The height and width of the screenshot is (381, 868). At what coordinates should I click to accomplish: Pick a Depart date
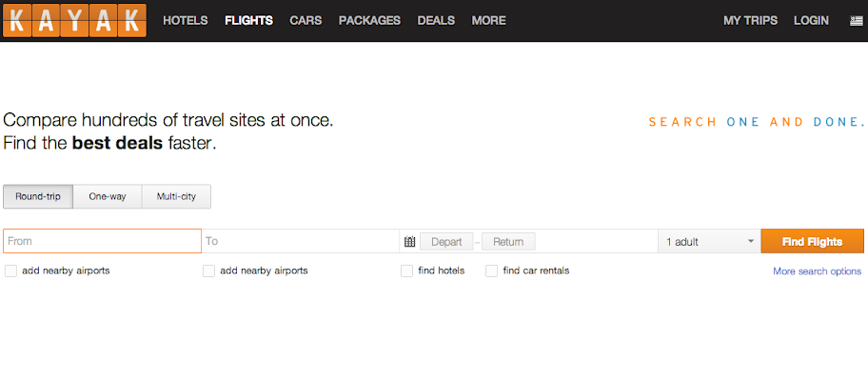click(x=446, y=242)
